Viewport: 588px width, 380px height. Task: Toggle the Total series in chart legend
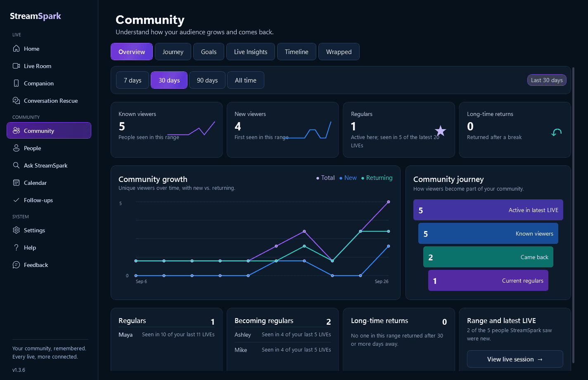tap(325, 178)
